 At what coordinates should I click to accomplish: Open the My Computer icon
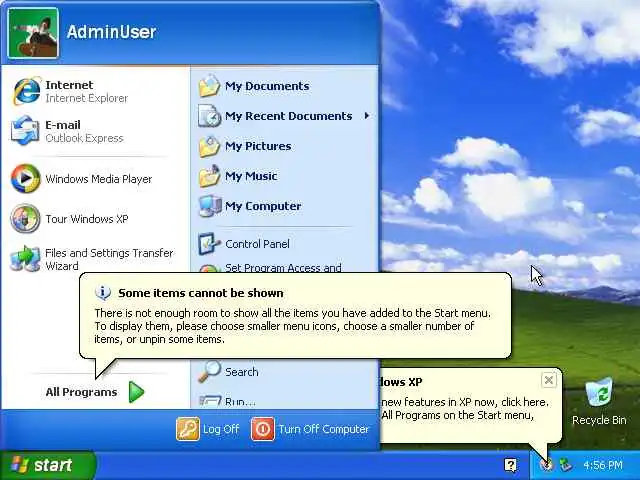tap(210, 206)
